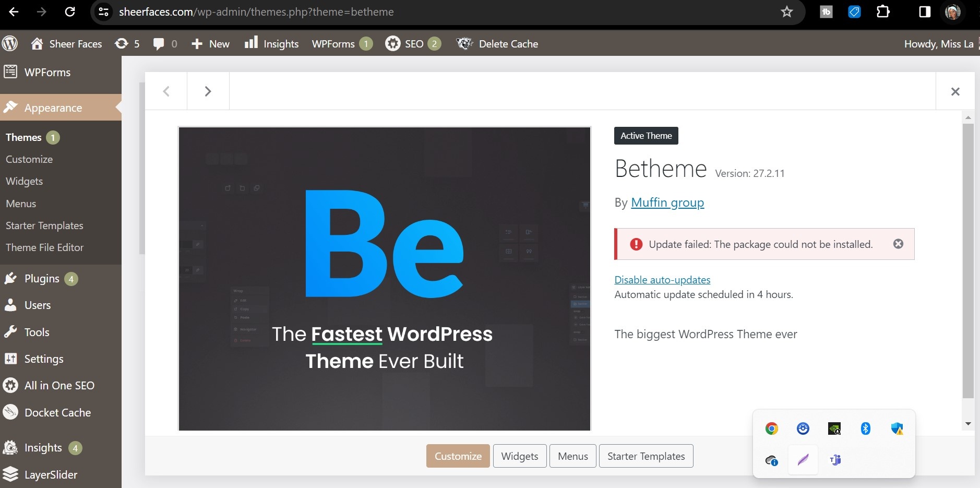Toggle the browser side panel icon
The image size is (980, 488).
click(x=925, y=11)
